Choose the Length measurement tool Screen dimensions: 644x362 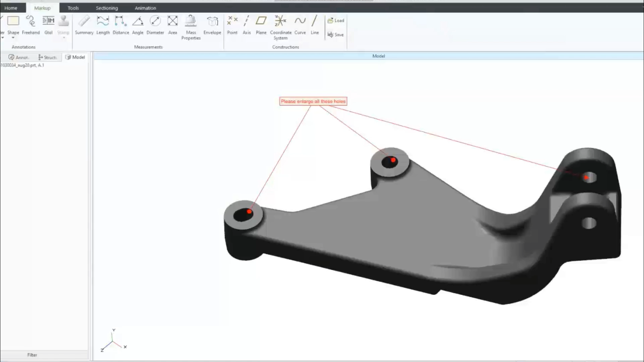[x=103, y=25]
